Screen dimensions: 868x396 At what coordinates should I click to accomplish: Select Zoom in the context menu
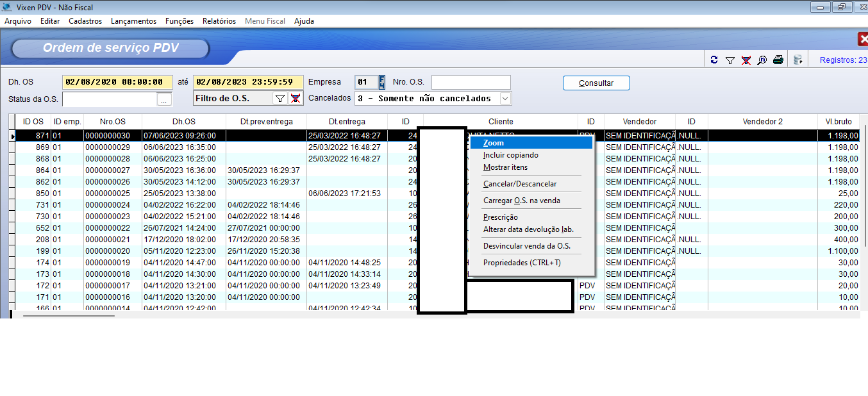click(494, 143)
